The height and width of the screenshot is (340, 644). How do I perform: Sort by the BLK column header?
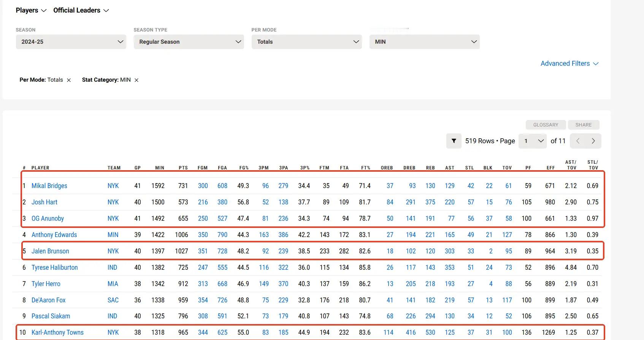click(488, 168)
